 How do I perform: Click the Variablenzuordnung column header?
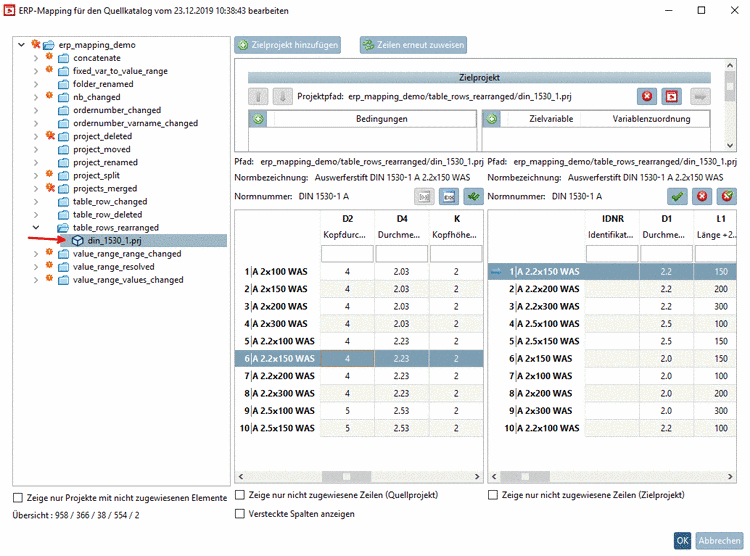point(651,119)
